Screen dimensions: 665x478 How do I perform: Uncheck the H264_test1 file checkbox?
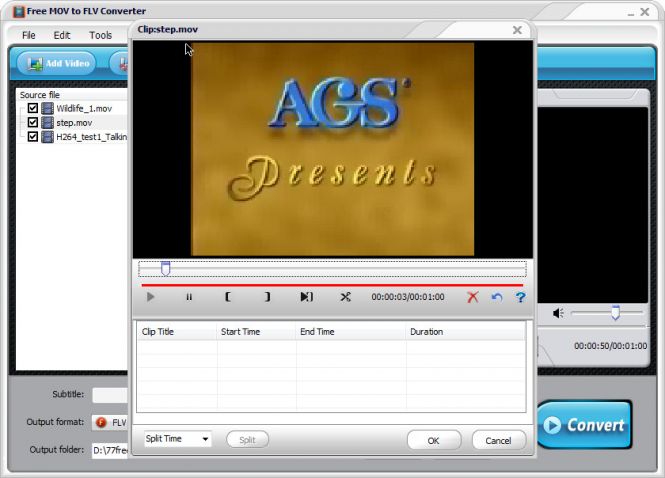[x=33, y=136]
